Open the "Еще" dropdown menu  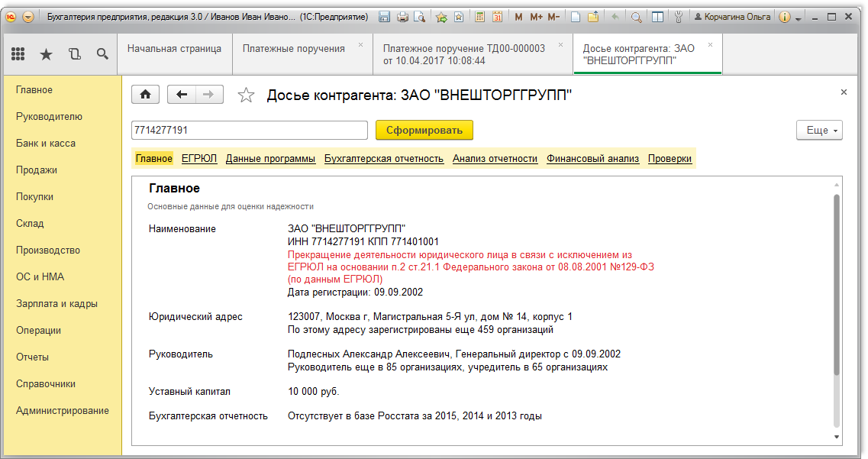tap(818, 130)
